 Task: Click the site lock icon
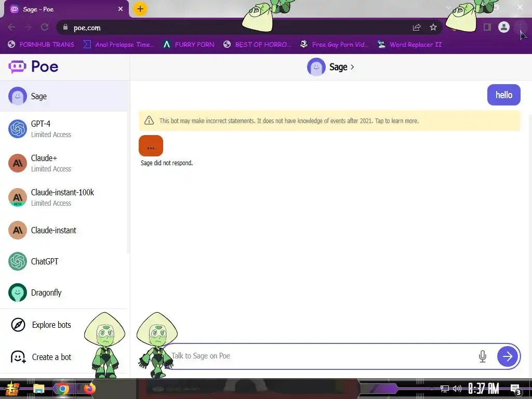(65, 27)
